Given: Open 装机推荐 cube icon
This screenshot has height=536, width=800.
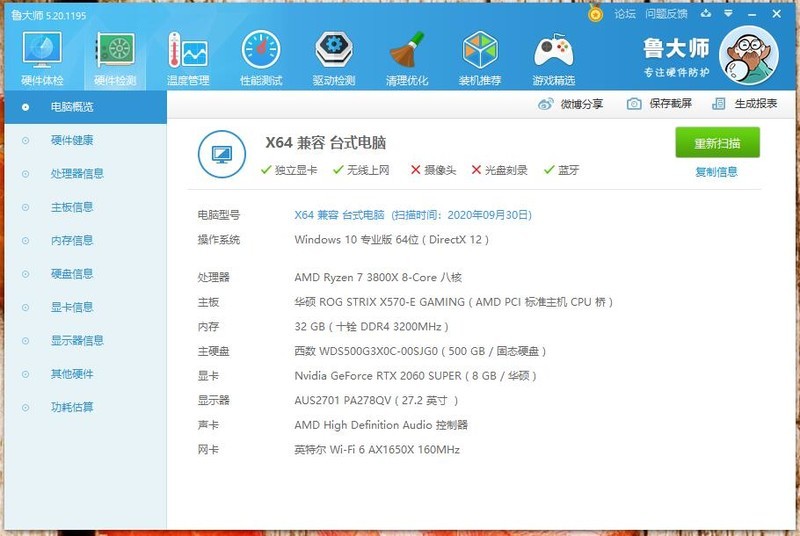Looking at the screenshot, I should (x=480, y=58).
